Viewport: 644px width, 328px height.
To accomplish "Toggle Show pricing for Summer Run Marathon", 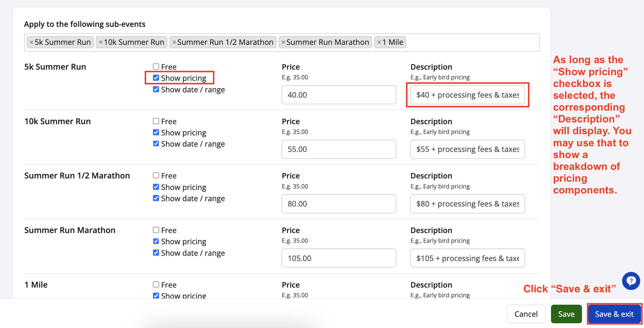I will tap(156, 241).
